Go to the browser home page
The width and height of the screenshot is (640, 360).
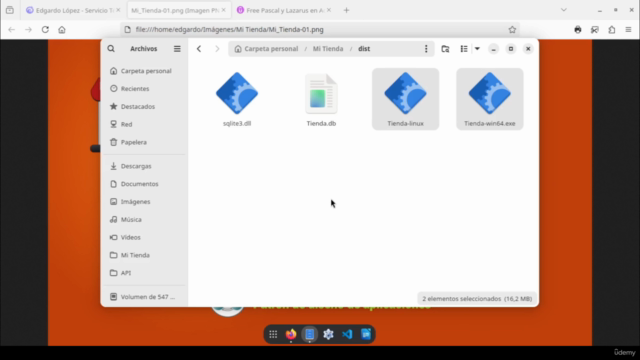62,29
